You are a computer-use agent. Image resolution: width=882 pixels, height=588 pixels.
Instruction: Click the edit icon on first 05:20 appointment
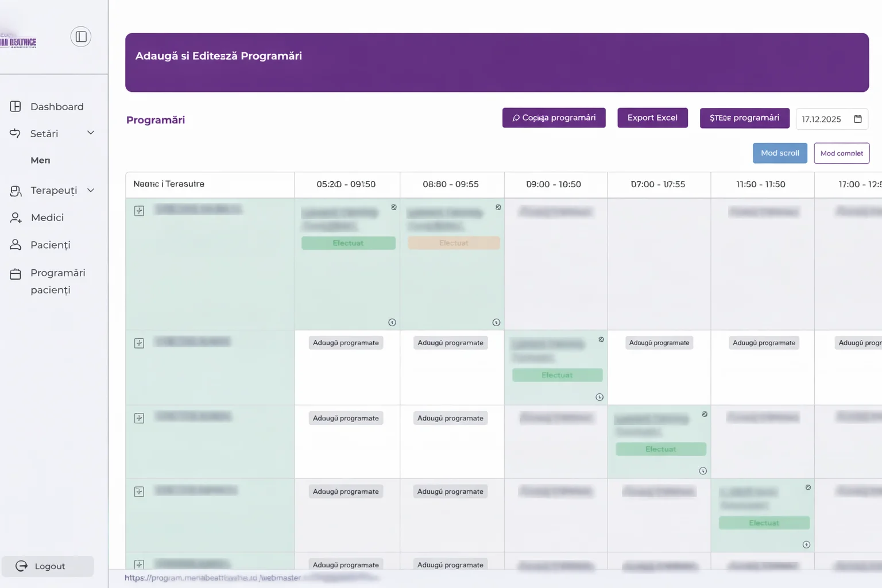point(394,207)
